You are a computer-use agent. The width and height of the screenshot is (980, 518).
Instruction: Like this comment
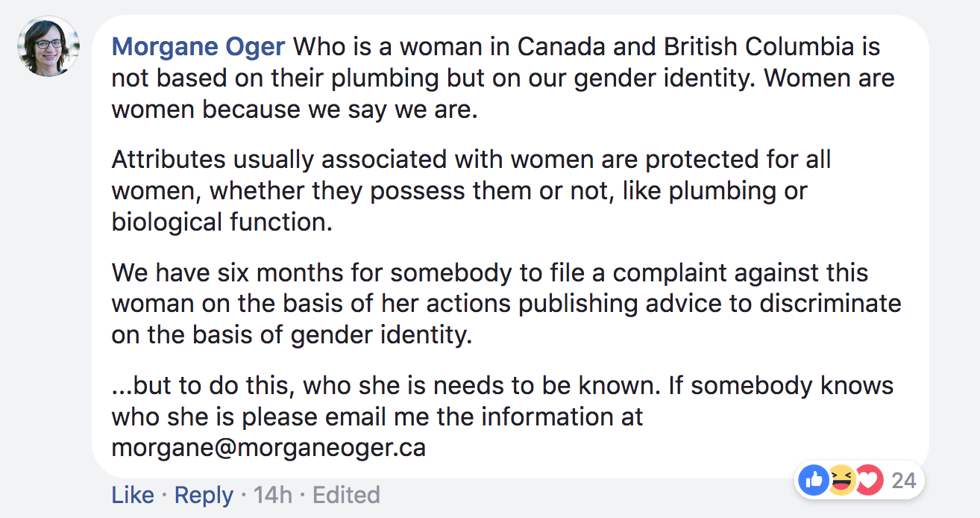coord(133,495)
